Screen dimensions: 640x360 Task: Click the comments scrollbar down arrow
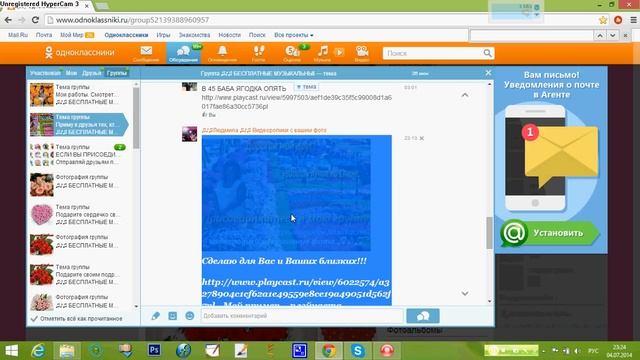(489, 301)
